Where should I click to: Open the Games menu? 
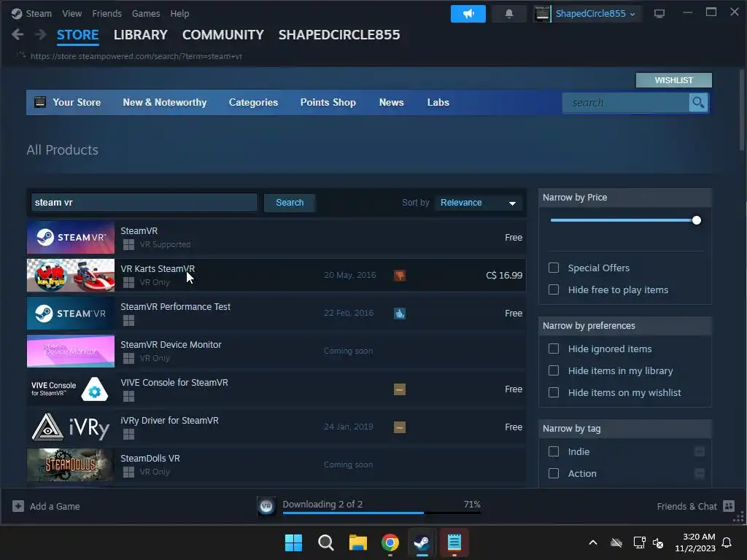click(146, 13)
